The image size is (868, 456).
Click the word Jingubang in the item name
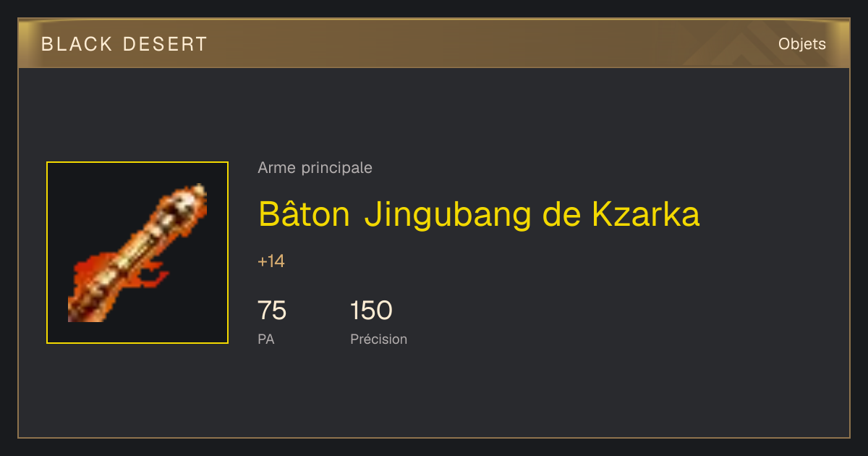448,215
